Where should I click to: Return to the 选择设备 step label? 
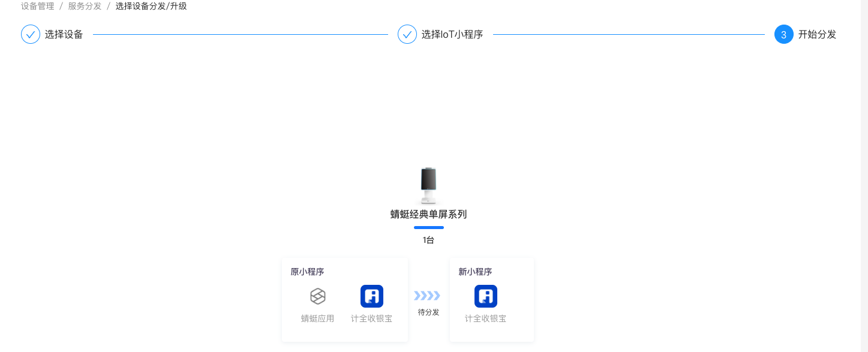coord(64,34)
